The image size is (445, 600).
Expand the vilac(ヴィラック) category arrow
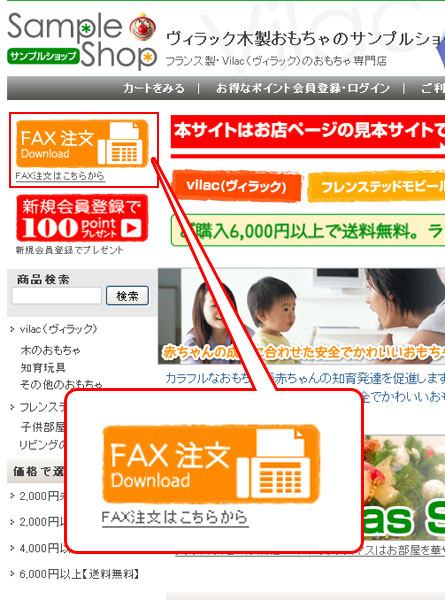[x=13, y=329]
